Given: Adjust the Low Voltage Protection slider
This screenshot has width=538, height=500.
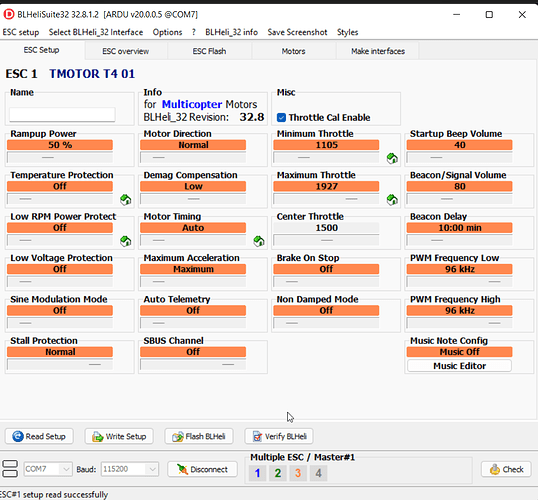Looking at the screenshot, I should click(x=60, y=282).
